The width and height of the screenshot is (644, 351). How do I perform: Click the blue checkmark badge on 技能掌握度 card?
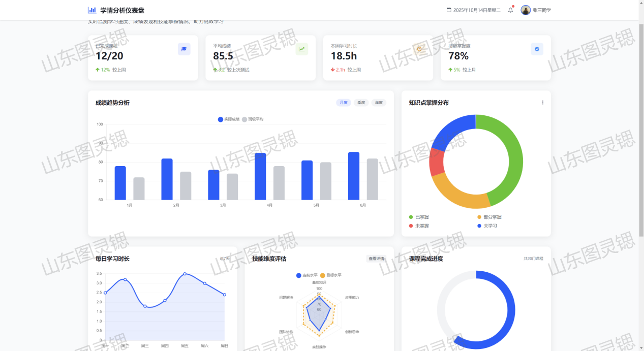[x=537, y=49]
